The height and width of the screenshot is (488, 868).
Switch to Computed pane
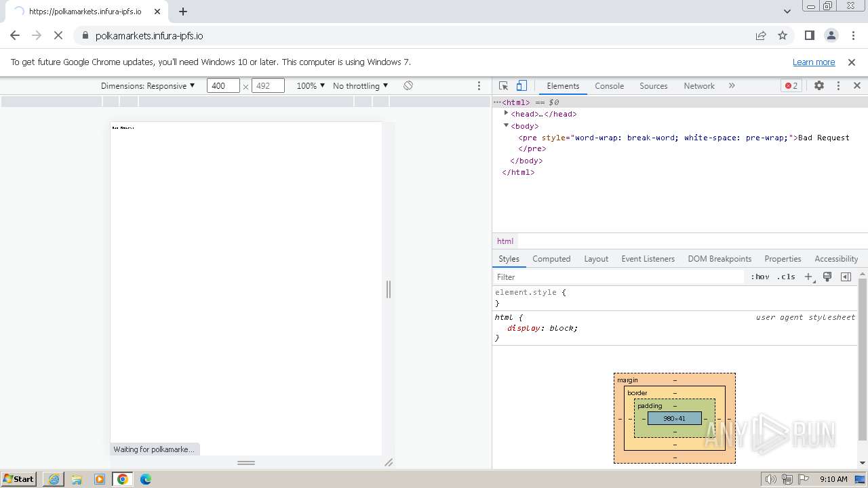(551, 259)
